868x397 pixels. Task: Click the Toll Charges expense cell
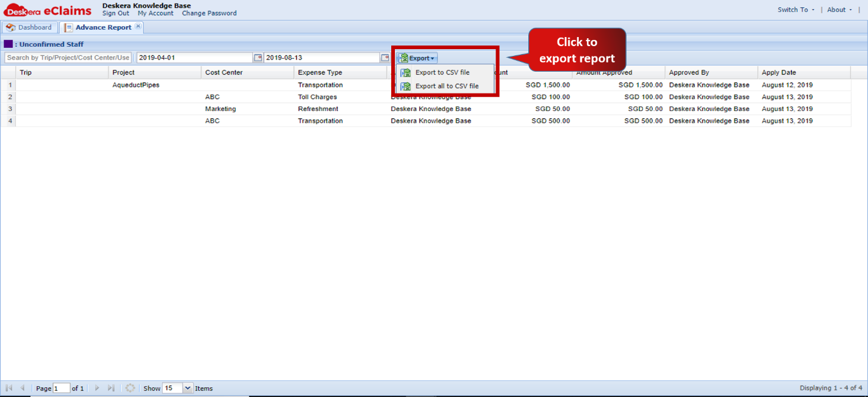(317, 97)
